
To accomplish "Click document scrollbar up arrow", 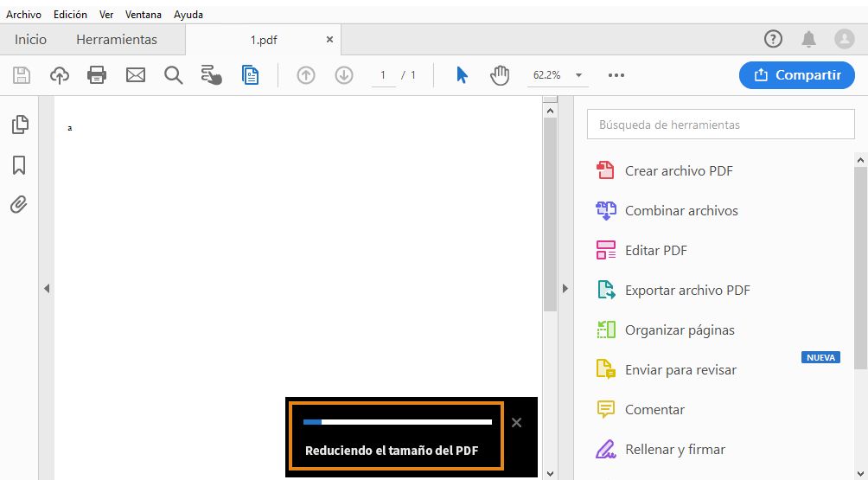I will click(550, 111).
